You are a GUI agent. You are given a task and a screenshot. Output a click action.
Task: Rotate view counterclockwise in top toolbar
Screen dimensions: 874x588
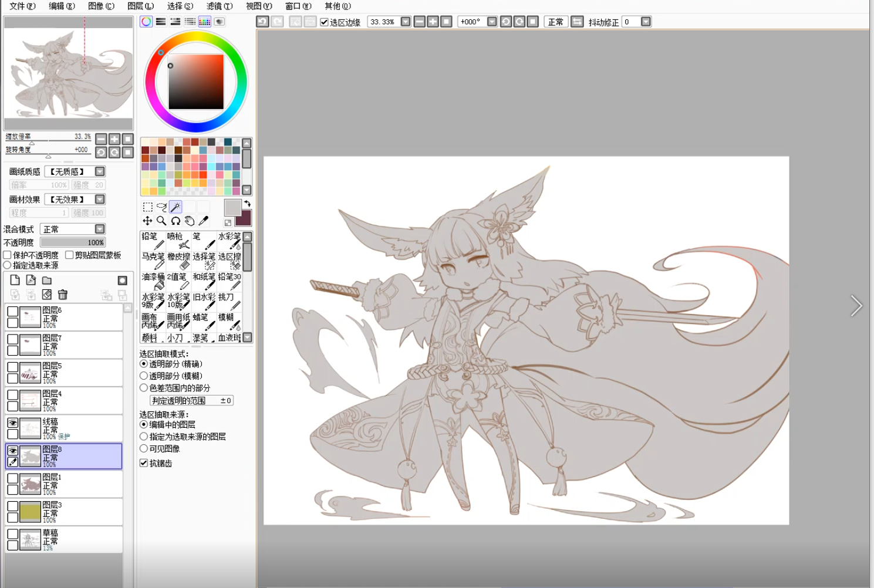point(506,22)
